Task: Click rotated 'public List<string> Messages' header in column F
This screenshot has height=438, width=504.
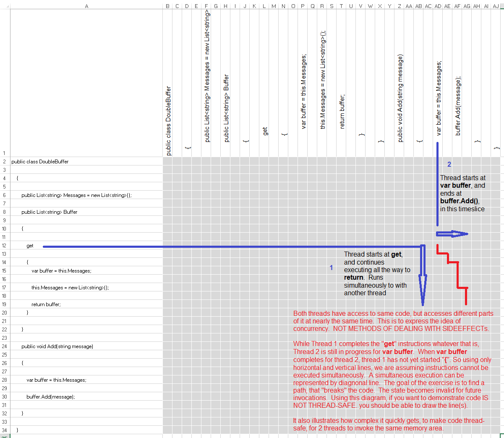Action: 206,77
